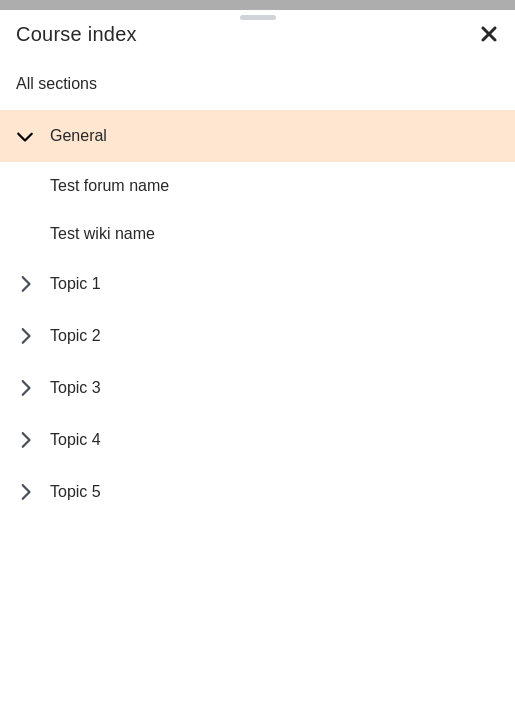Click the drawer drag handle bar
Image resolution: width=515 pixels, height=720 pixels.
click(x=258, y=17)
